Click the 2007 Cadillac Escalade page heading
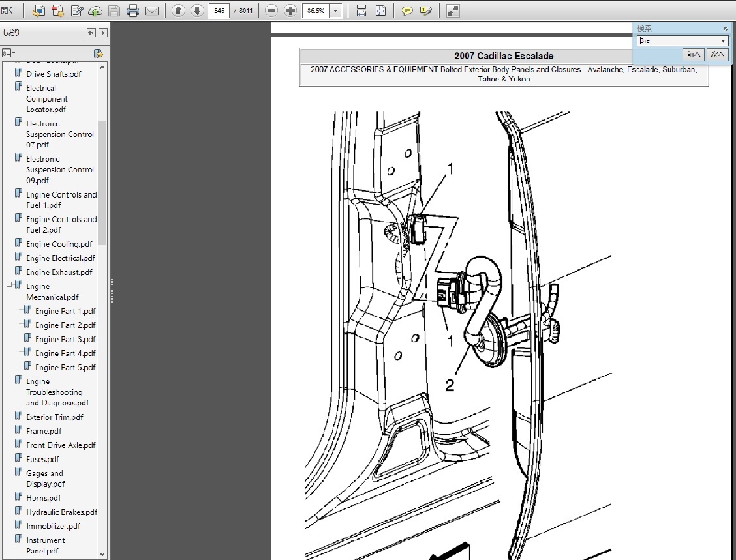 click(x=504, y=56)
